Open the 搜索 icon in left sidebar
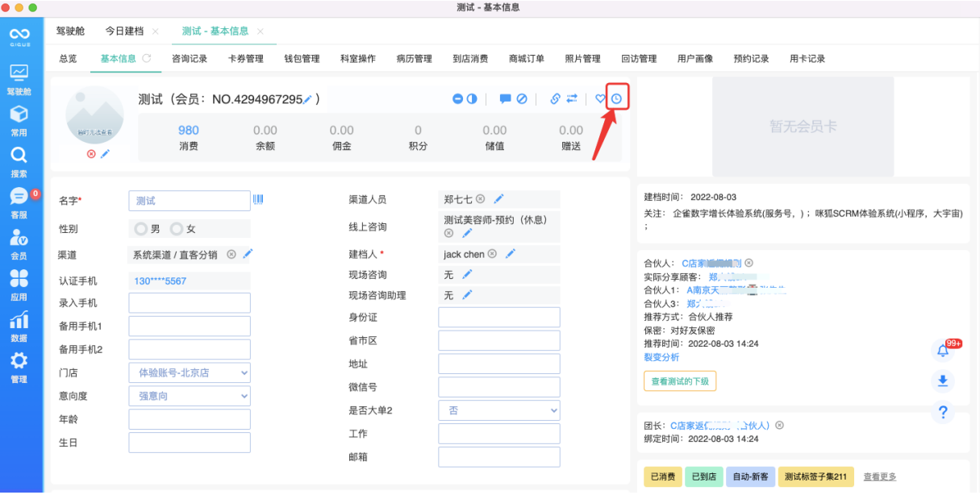The height and width of the screenshot is (495, 980). click(x=18, y=159)
